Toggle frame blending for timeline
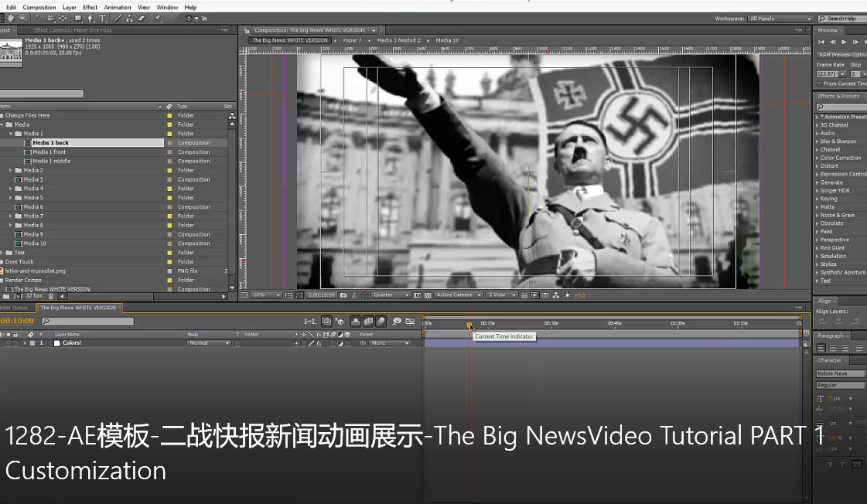The height and width of the screenshot is (504, 867). [368, 321]
